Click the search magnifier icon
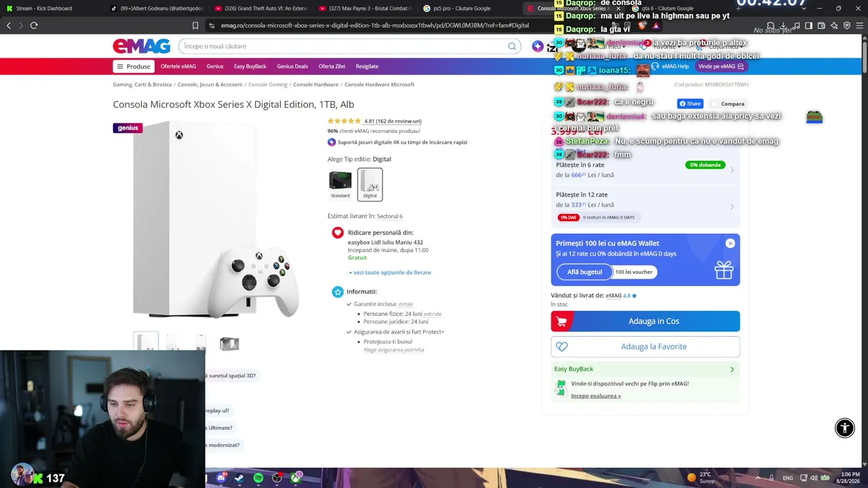868x488 pixels. point(512,46)
